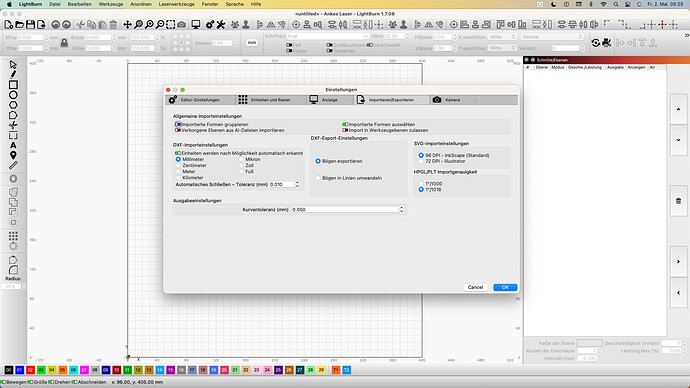This screenshot has height=388, width=690.
Task: Toggle Verborgene Ebenen aus AI-Dateien importieren
Action: (178, 130)
